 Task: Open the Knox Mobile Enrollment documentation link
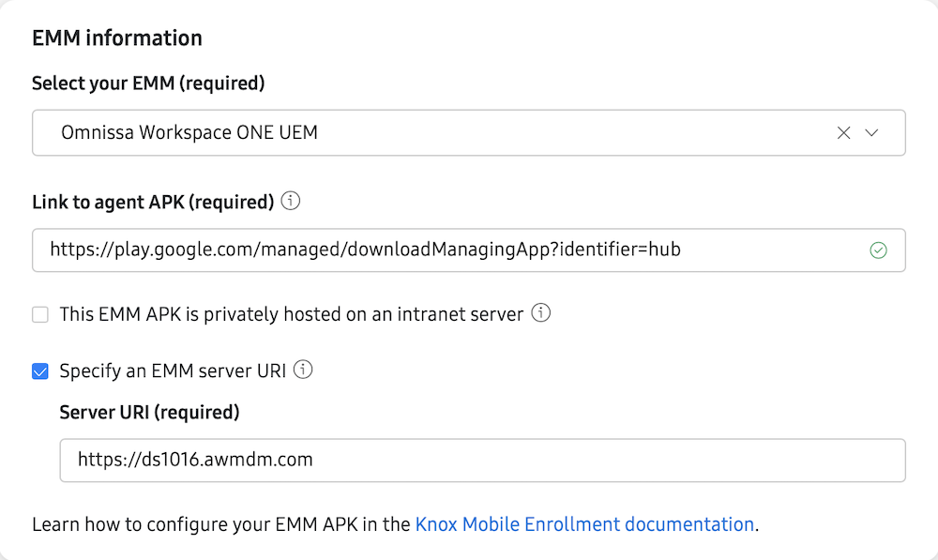(x=584, y=524)
